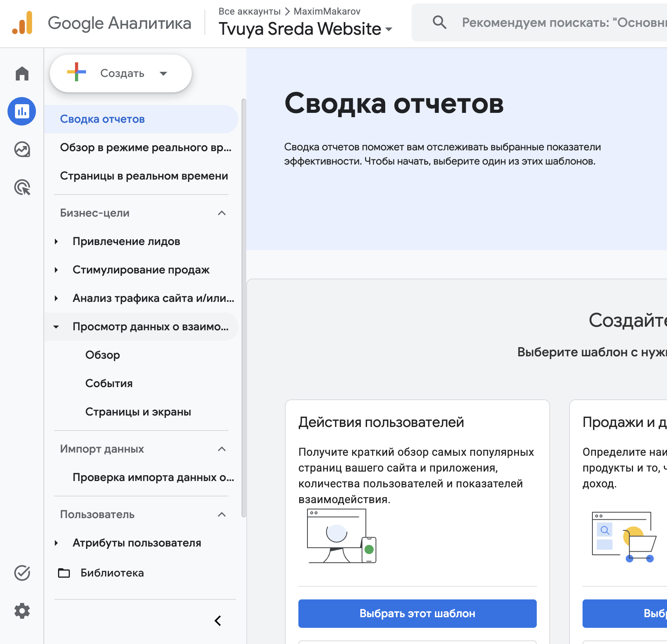Collapse the Бизнес-цели section
This screenshot has height=644, width=667.
pos(222,213)
